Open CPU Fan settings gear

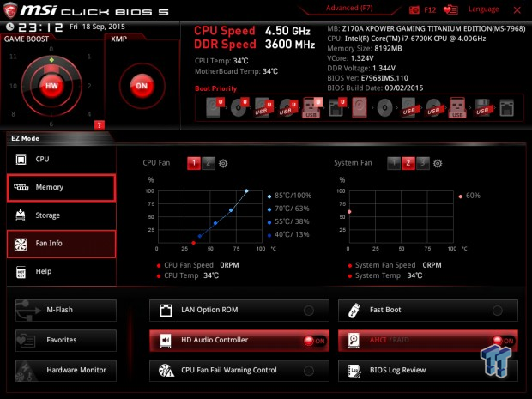pos(223,164)
